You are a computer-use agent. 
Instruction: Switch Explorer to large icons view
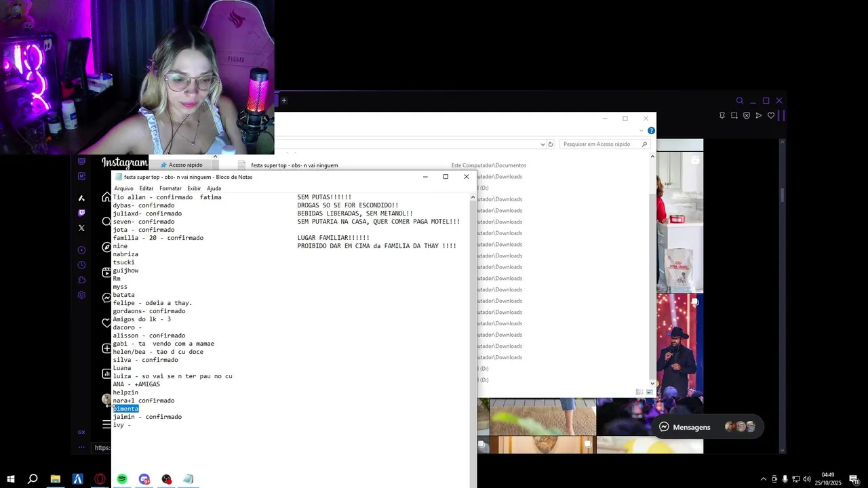click(650, 392)
